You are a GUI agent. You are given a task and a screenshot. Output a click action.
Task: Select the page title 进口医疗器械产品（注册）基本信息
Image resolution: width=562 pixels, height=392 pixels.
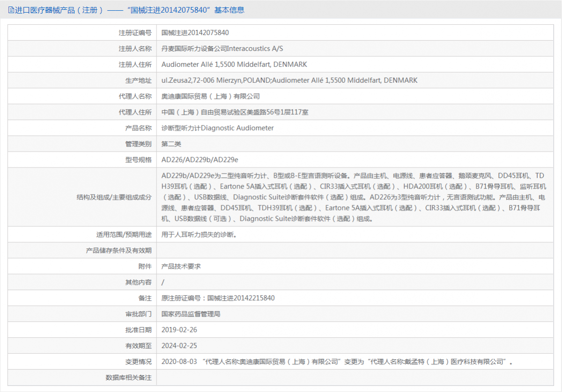click(x=130, y=10)
